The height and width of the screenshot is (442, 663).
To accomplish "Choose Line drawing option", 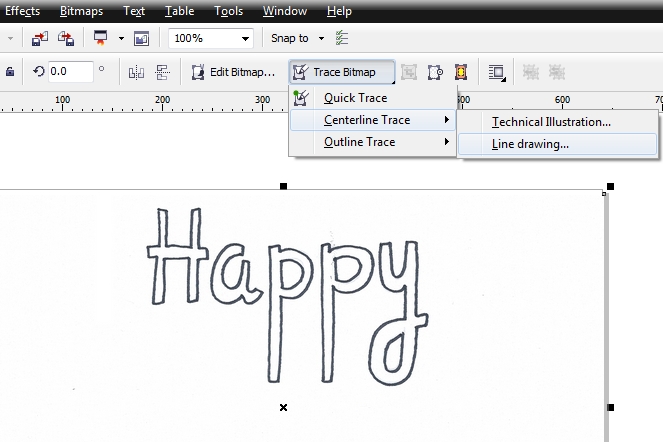I will [557, 144].
